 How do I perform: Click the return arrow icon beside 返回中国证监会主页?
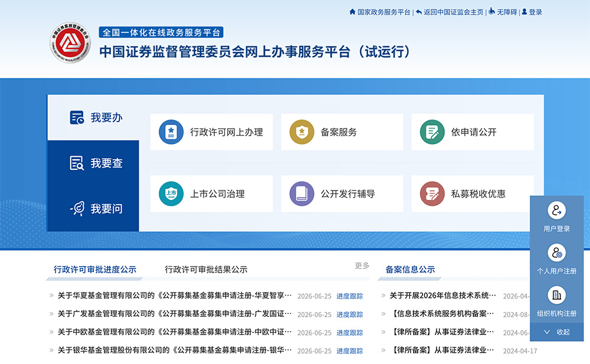418,12
